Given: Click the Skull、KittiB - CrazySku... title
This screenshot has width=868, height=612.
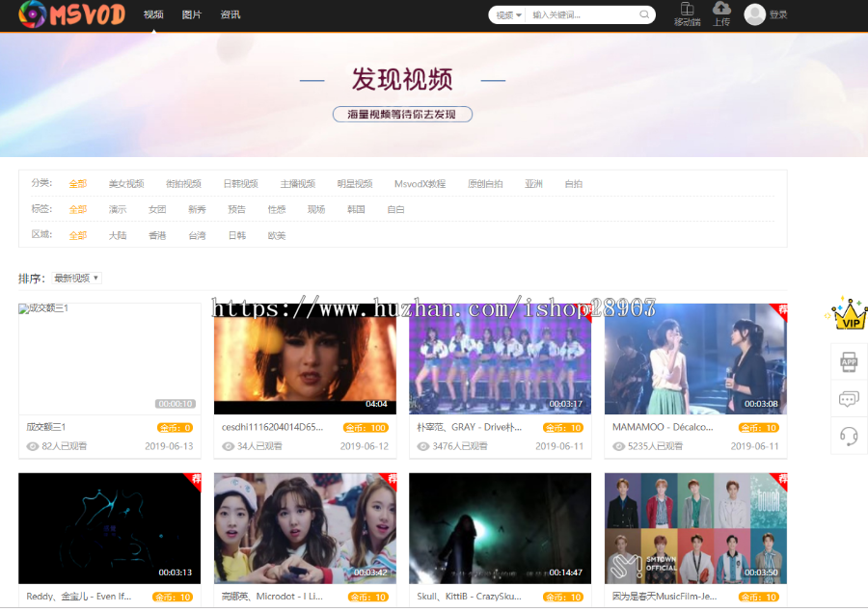Looking at the screenshot, I should tap(469, 597).
